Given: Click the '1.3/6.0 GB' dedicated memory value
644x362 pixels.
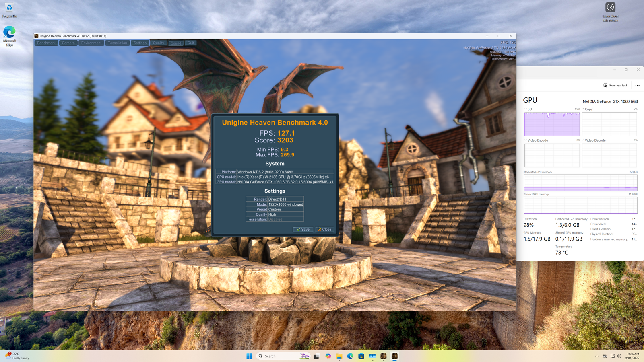Looking at the screenshot, I should pyautogui.click(x=568, y=225).
